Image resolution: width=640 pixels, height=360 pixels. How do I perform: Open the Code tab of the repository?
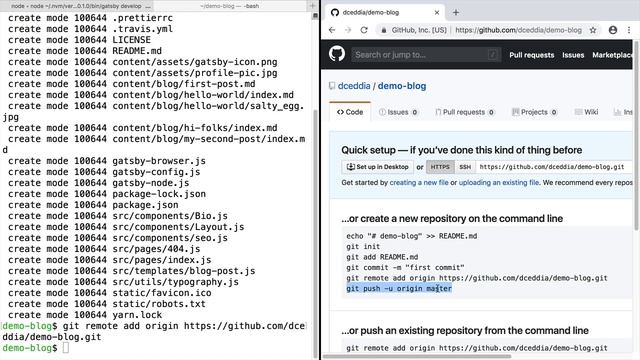click(350, 112)
